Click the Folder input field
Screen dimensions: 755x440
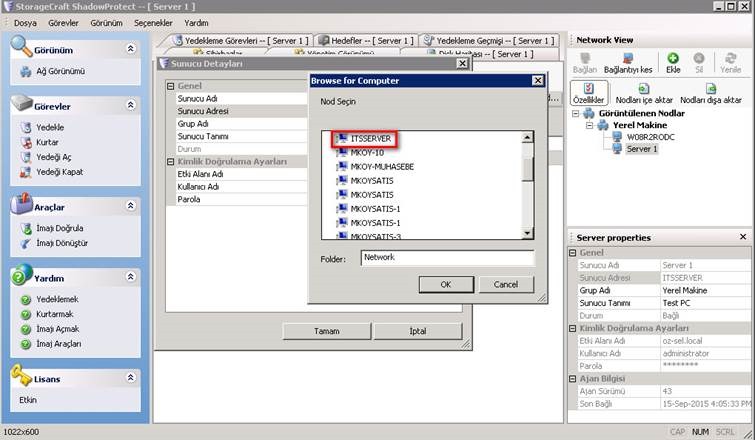pyautogui.click(x=447, y=258)
